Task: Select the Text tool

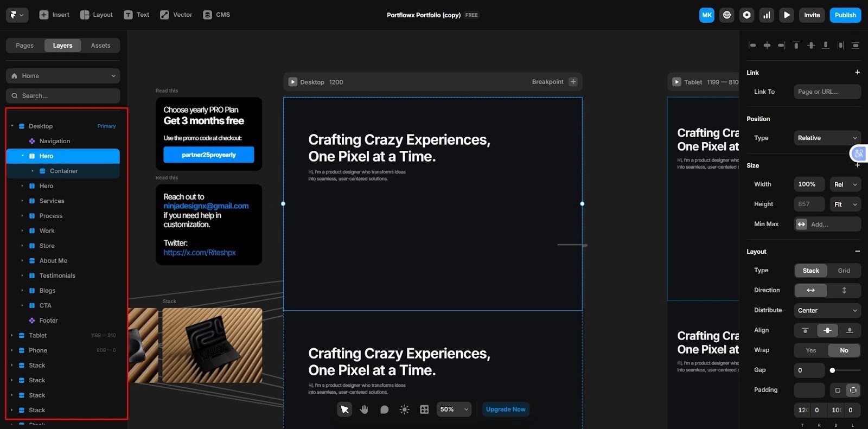Action: 136,15
